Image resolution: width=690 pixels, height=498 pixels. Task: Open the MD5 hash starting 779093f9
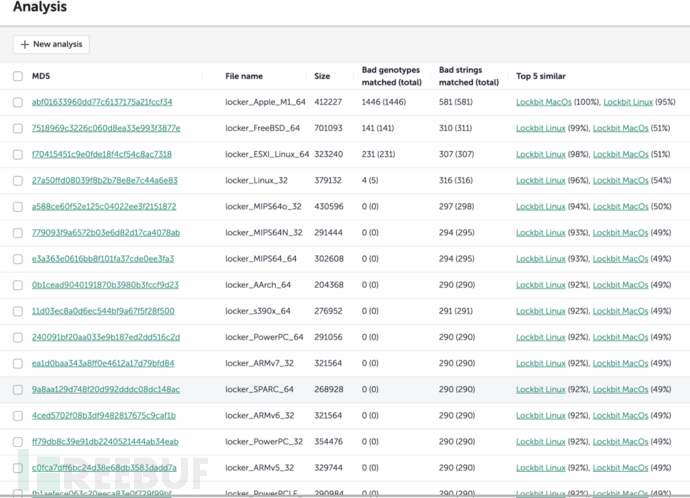[x=106, y=233]
